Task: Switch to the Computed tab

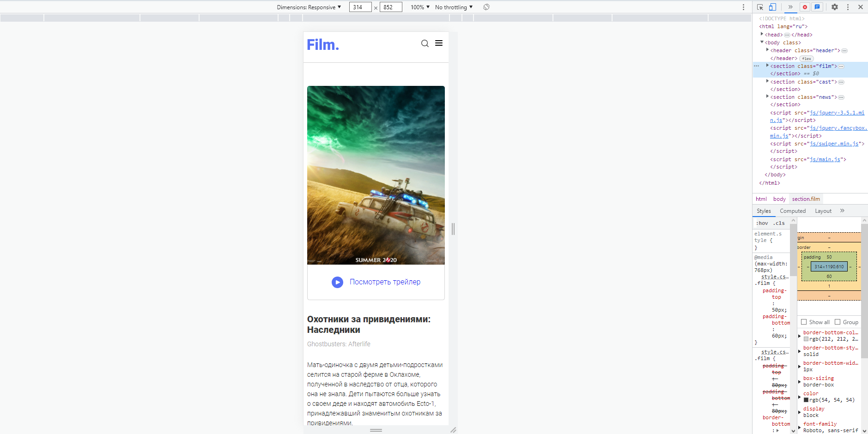Action: (x=792, y=211)
